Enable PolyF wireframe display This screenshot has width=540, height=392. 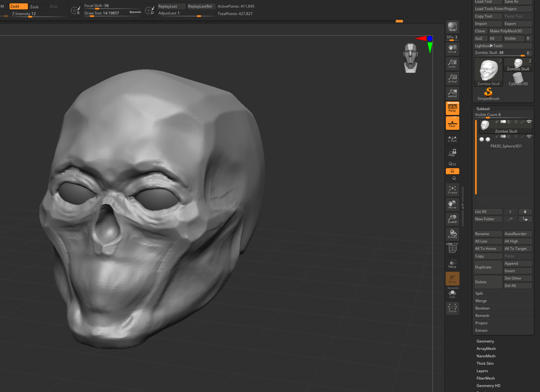452,249
